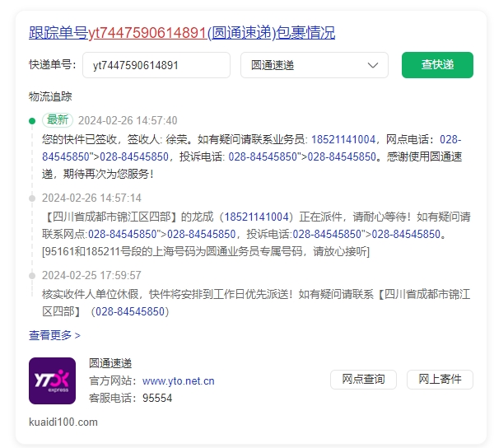Click timeline dot for 17:59:57 entry

click(32, 276)
